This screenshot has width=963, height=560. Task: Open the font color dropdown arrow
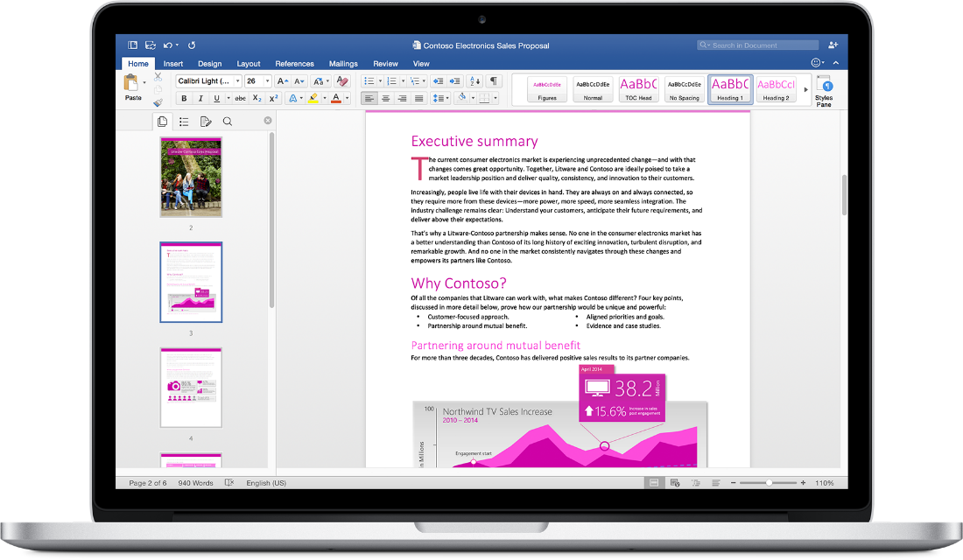[346, 97]
